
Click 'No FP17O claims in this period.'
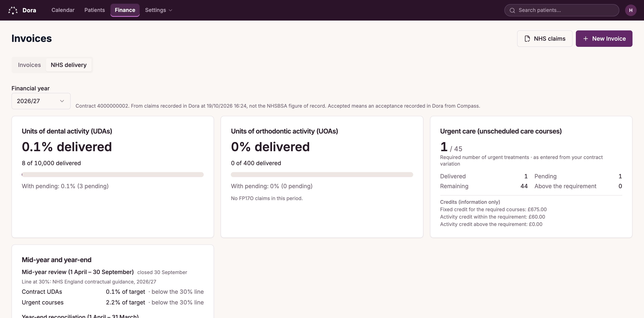267,198
